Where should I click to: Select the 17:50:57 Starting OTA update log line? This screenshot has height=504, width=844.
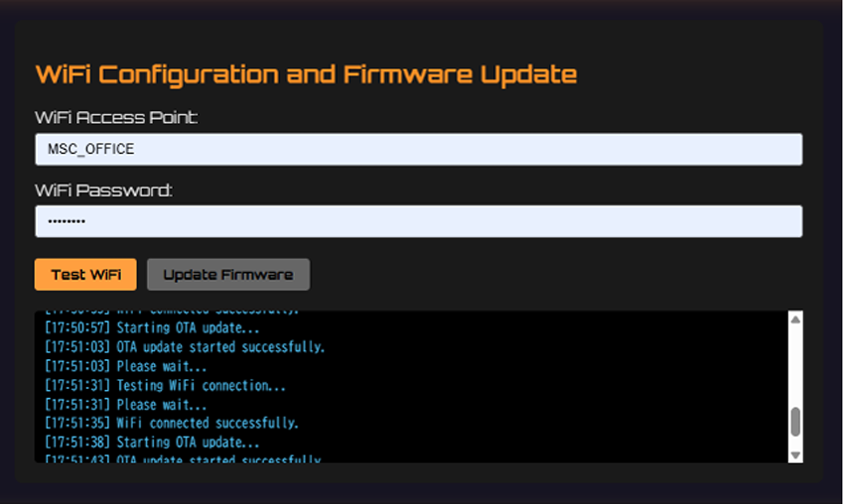tap(152, 327)
